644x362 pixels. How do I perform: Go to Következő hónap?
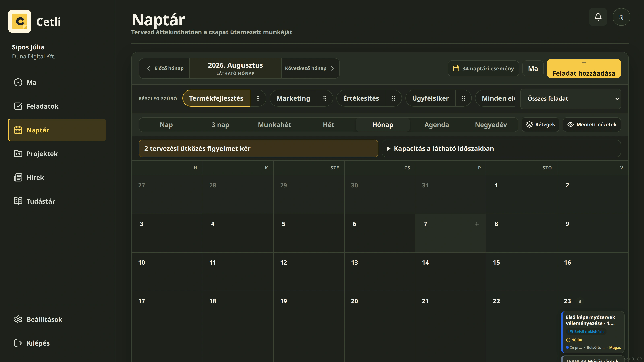(x=310, y=68)
